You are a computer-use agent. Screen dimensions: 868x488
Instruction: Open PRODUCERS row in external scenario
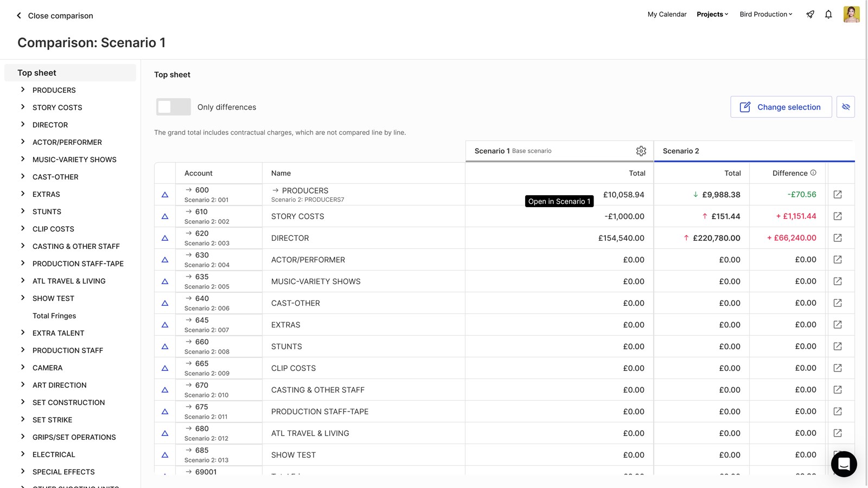click(x=838, y=195)
